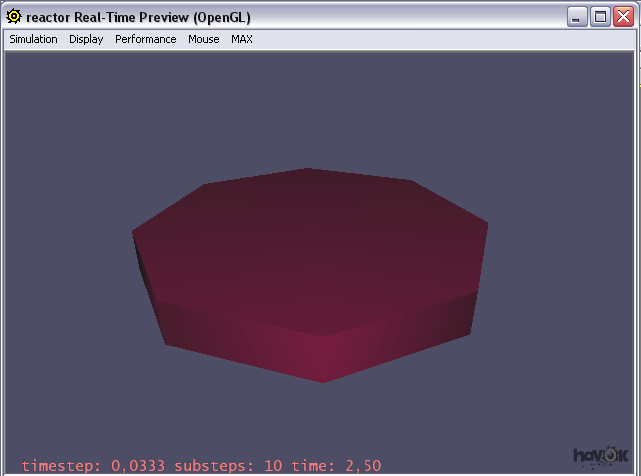Maximize the reactor preview window
The width and height of the screenshot is (641, 476).
(600, 16)
